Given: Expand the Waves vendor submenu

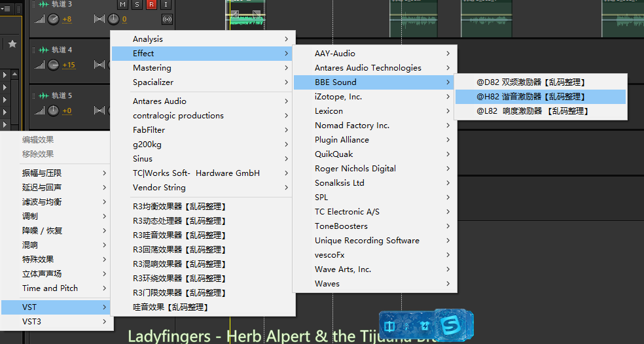Looking at the screenshot, I should [x=374, y=284].
